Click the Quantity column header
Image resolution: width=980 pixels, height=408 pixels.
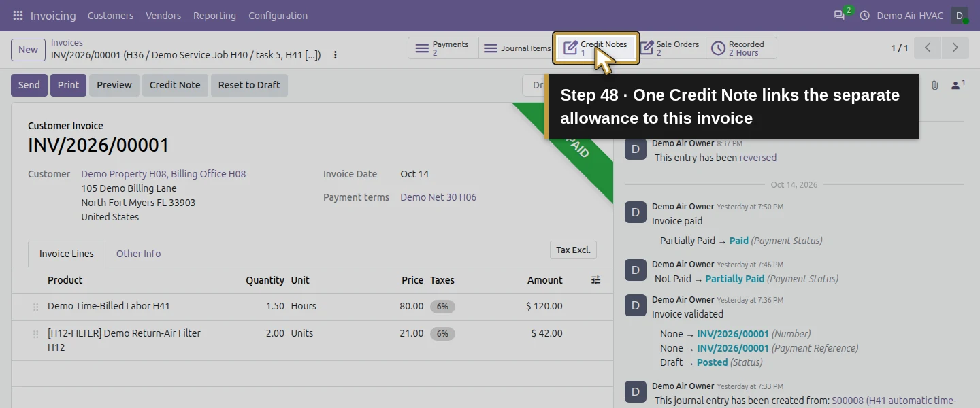point(265,280)
